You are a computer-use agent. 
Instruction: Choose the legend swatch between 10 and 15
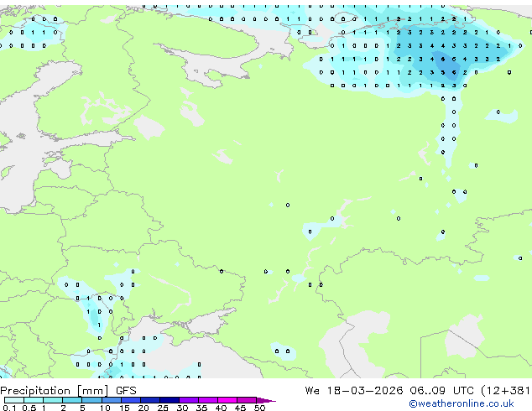(x=111, y=400)
